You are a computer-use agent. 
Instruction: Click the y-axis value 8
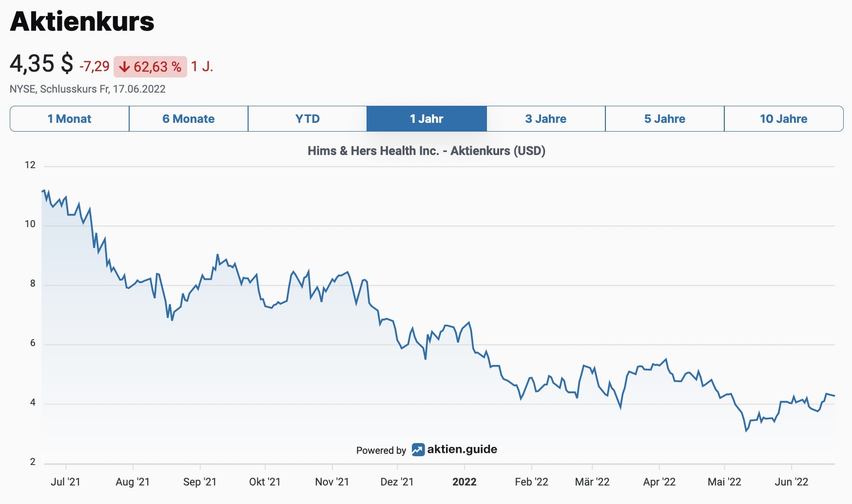[x=33, y=283]
